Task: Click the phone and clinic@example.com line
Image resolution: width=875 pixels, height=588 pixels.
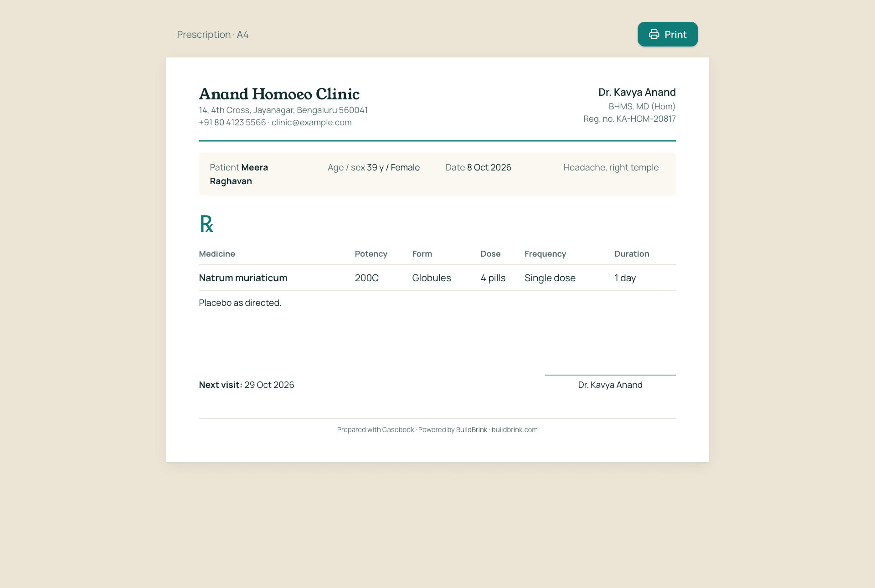Action: point(275,123)
